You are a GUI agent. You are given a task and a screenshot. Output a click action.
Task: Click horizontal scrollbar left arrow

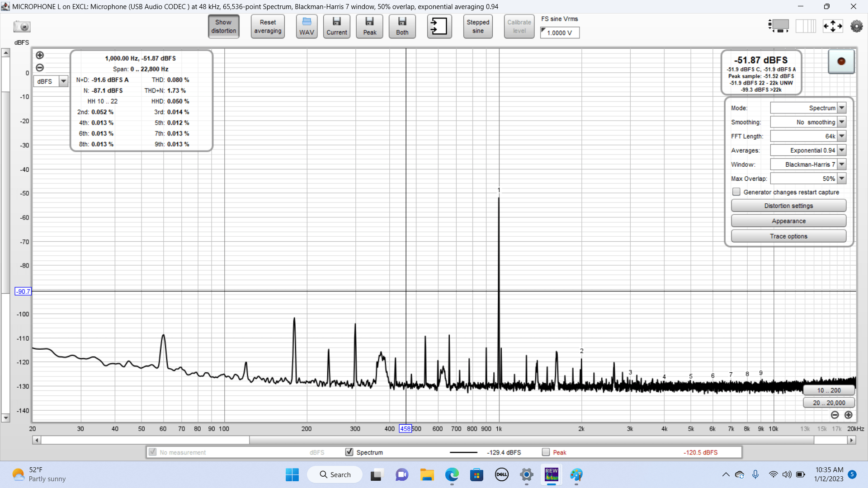click(x=37, y=440)
